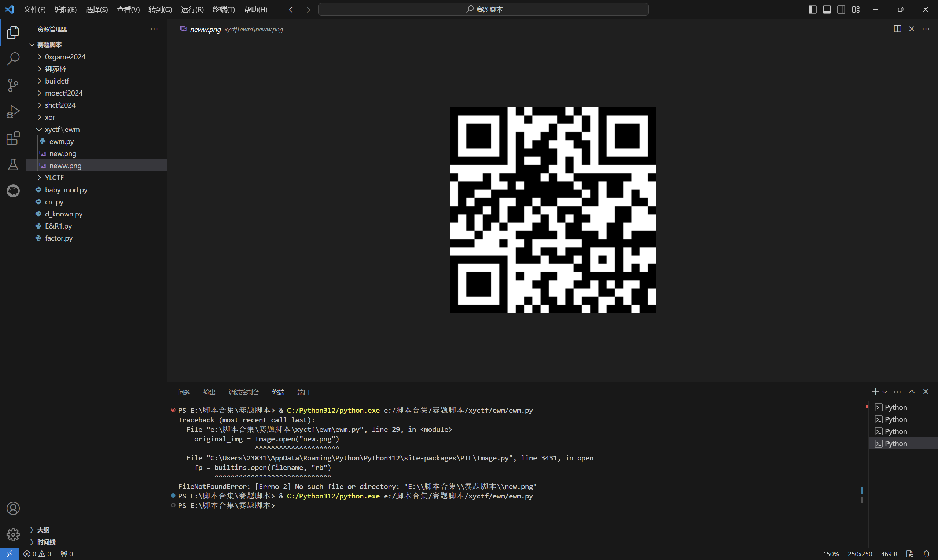Open the launch profile dropdown next to plus

pyautogui.click(x=884, y=392)
